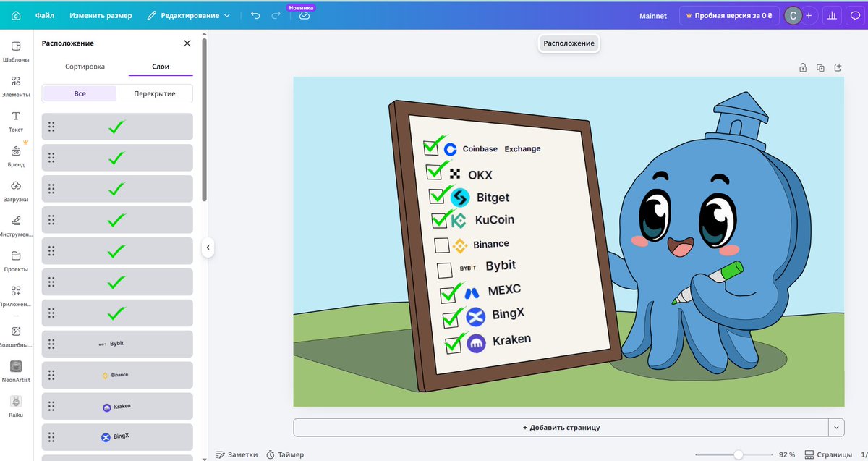
Task: Open the Страницы pages view
Action: (829, 454)
